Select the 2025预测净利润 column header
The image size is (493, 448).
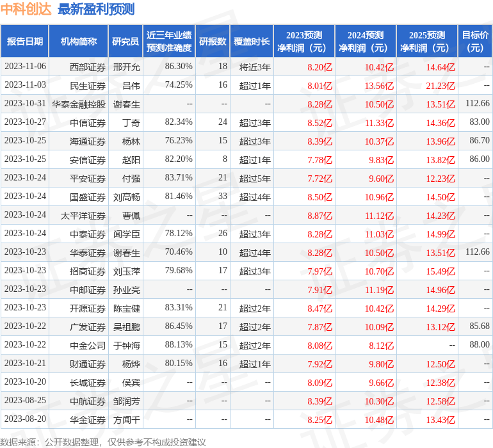pos(427,41)
